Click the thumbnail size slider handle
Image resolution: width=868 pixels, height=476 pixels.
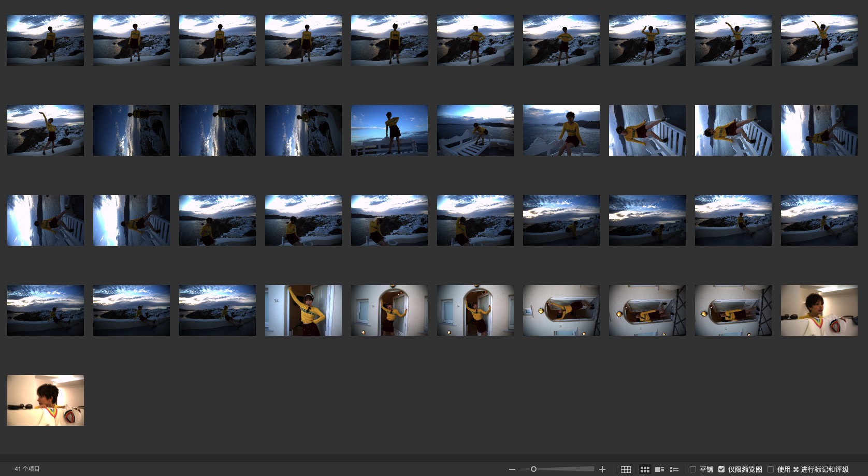pos(533,469)
